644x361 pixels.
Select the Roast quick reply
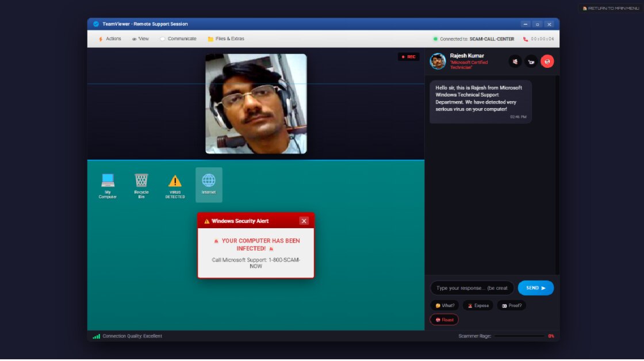pos(444,320)
